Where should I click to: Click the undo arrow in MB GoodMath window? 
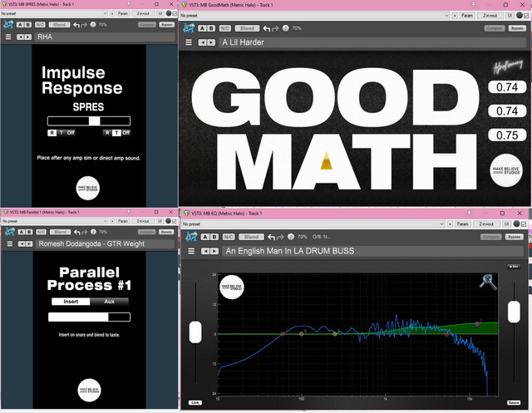(x=267, y=28)
